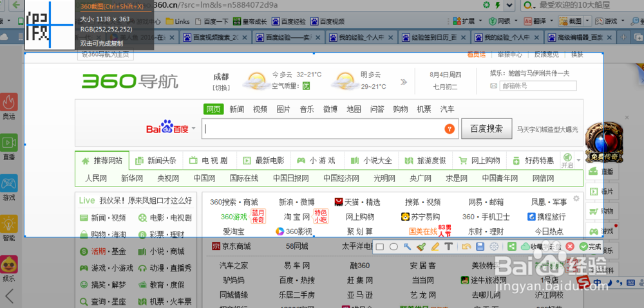Open the Links bookmarks folder

point(178,21)
